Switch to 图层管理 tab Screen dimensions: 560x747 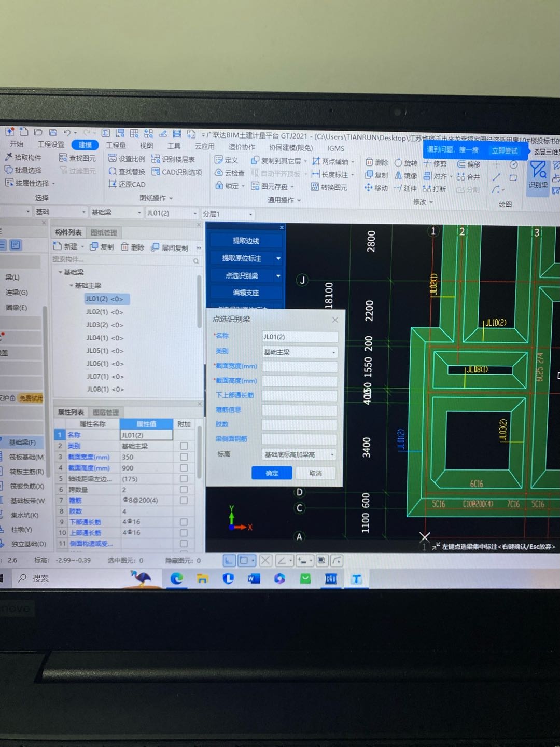[106, 412]
